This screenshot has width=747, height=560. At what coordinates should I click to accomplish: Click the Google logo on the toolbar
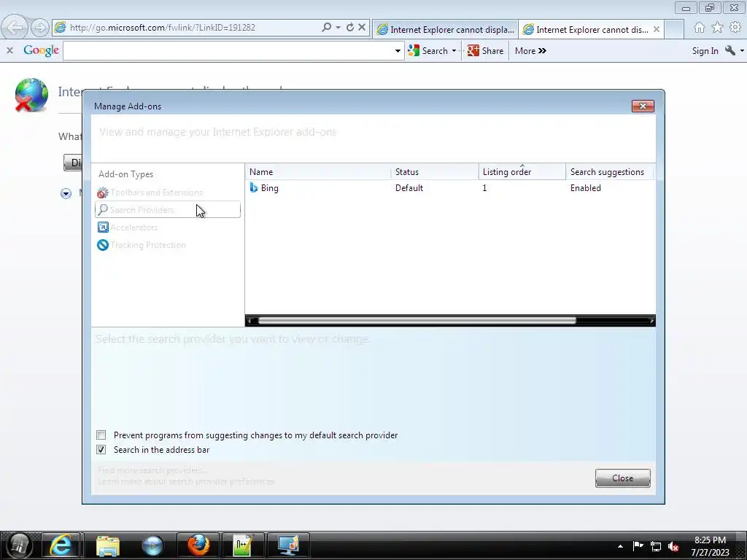[41, 50]
